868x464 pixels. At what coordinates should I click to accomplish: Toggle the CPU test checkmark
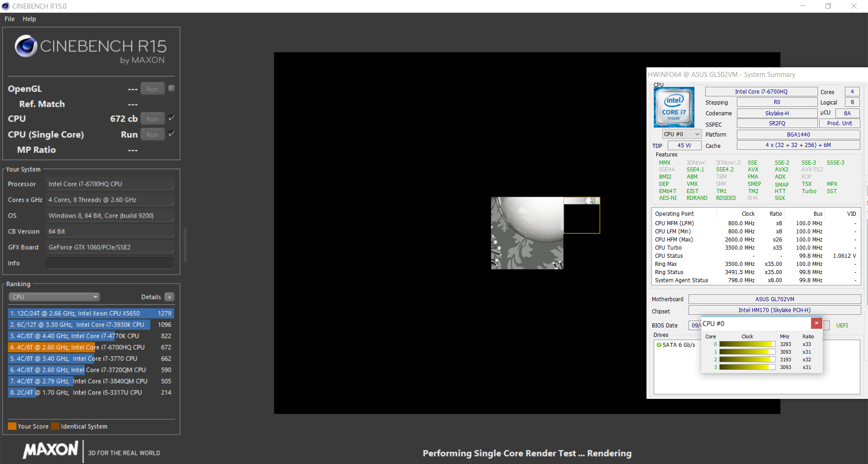point(171,118)
